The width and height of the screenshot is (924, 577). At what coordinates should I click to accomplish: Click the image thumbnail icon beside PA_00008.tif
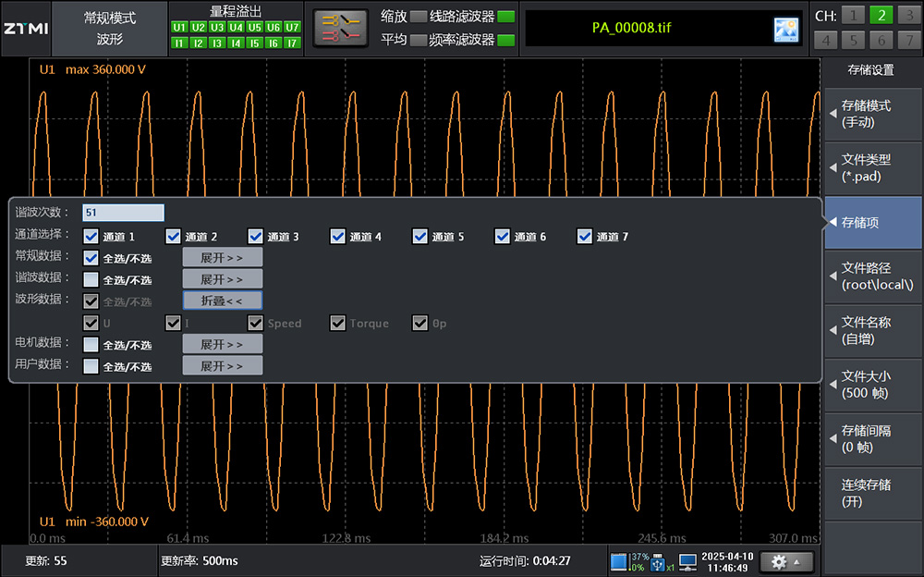point(785,29)
